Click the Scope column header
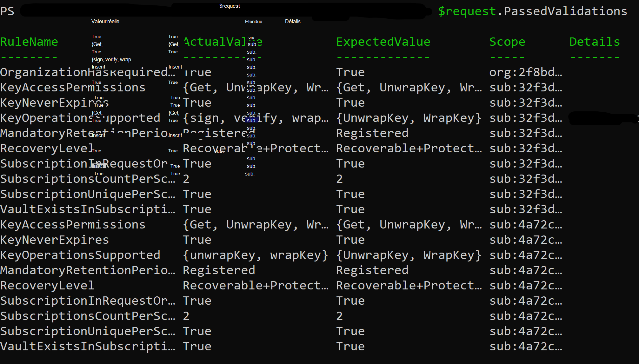 507,42
